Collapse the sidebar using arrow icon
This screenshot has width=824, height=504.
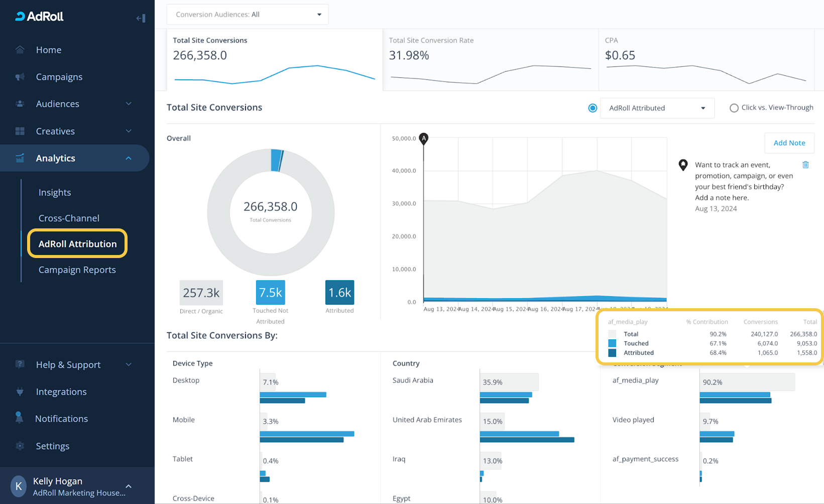point(141,19)
